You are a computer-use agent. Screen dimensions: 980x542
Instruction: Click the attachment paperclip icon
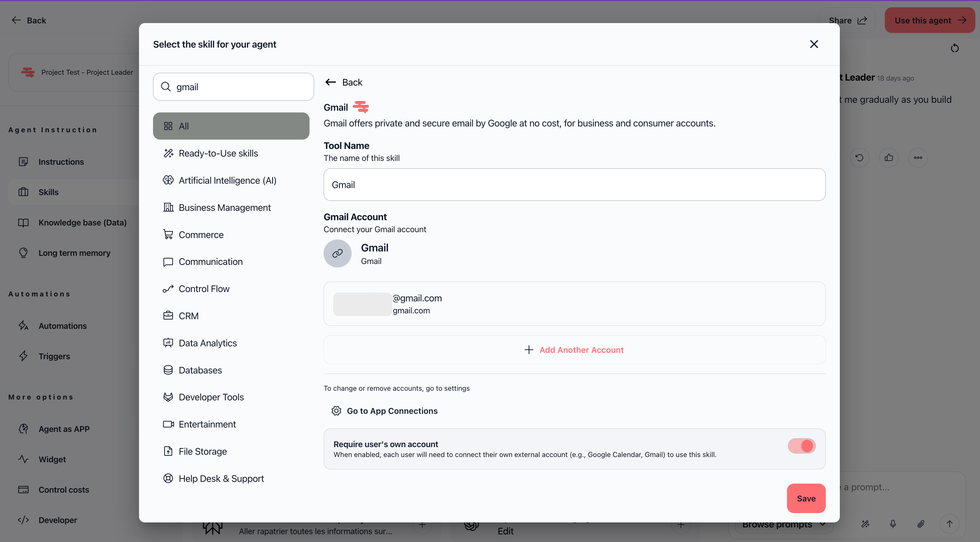(x=921, y=524)
